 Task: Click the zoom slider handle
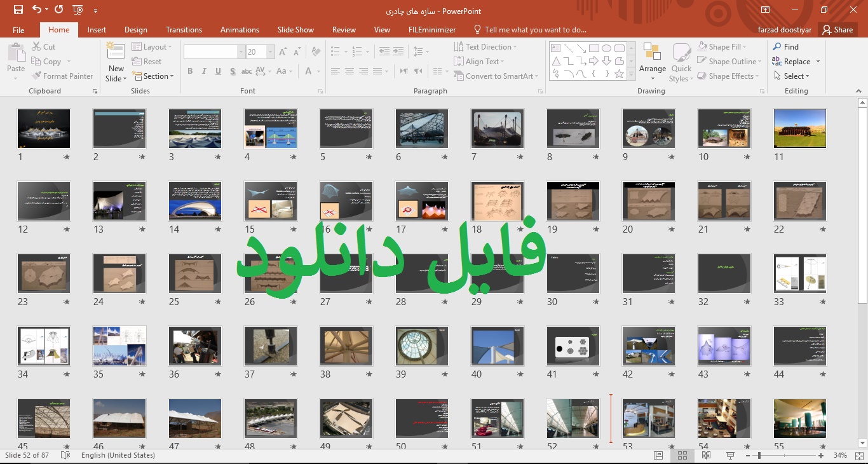[x=759, y=456]
